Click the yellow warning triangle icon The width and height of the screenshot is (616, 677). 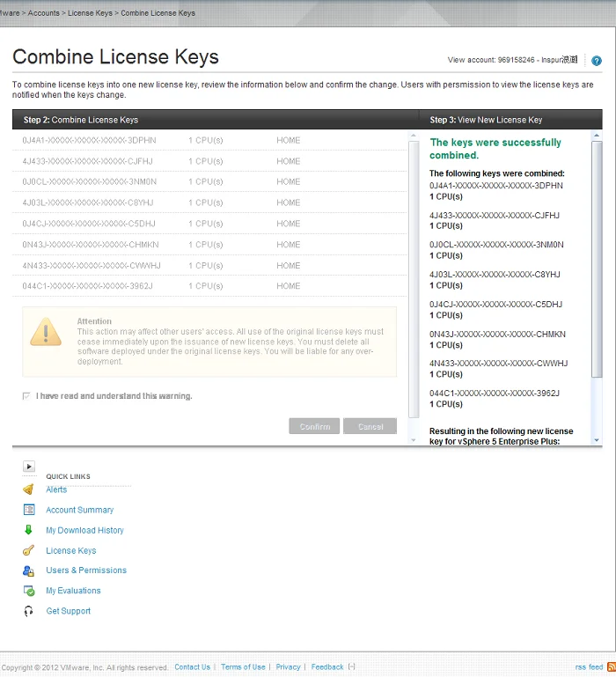46,332
